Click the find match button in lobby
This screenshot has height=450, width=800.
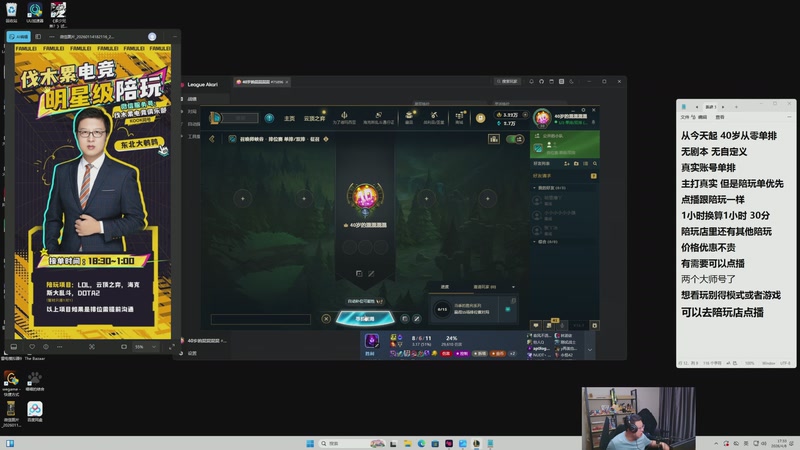365,318
